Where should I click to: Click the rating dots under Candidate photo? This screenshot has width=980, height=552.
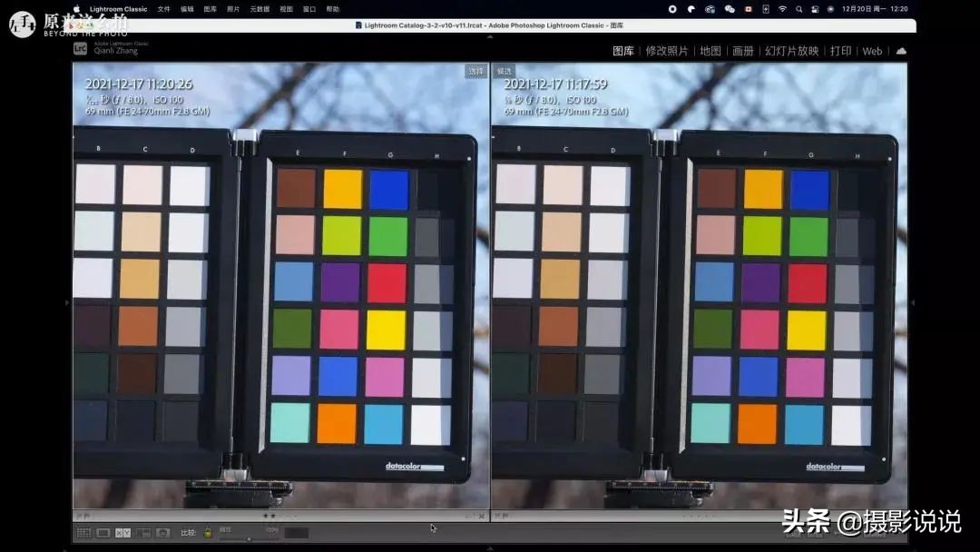point(698,517)
